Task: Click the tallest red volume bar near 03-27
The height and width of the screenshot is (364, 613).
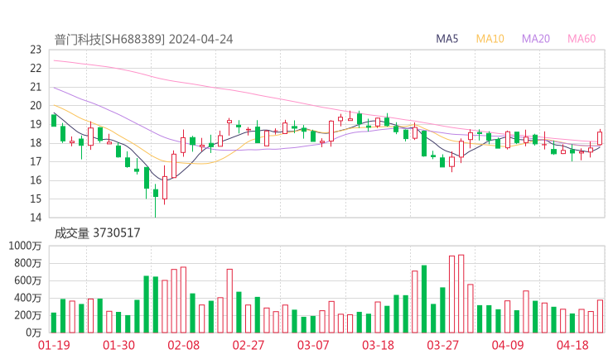Action: (461, 294)
